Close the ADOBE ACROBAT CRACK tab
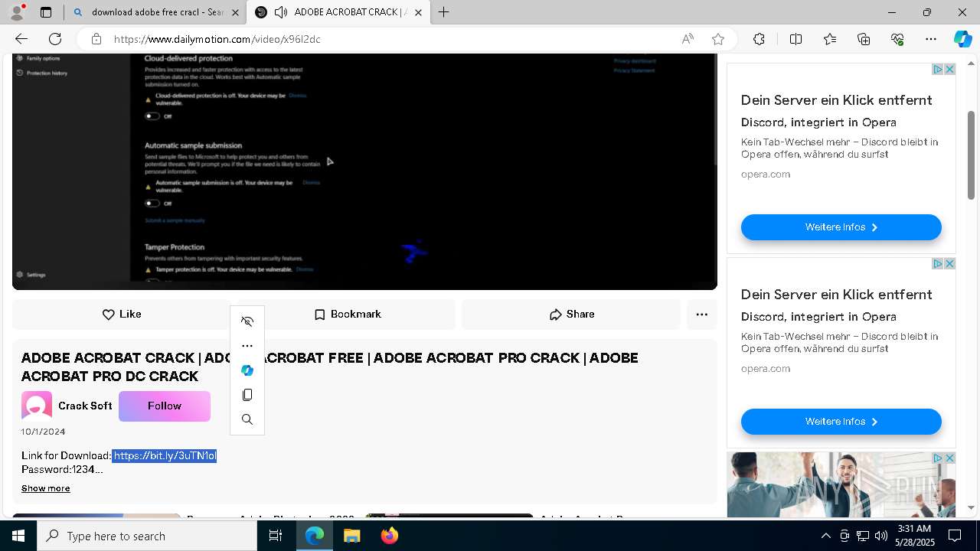The width and height of the screenshot is (980, 551). click(419, 12)
